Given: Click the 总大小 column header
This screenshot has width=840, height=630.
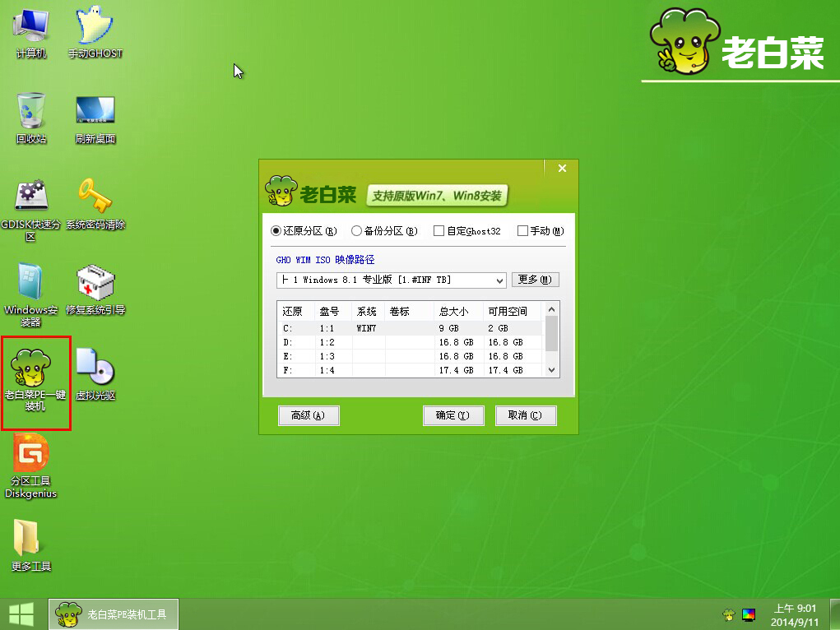Looking at the screenshot, I should [x=458, y=311].
